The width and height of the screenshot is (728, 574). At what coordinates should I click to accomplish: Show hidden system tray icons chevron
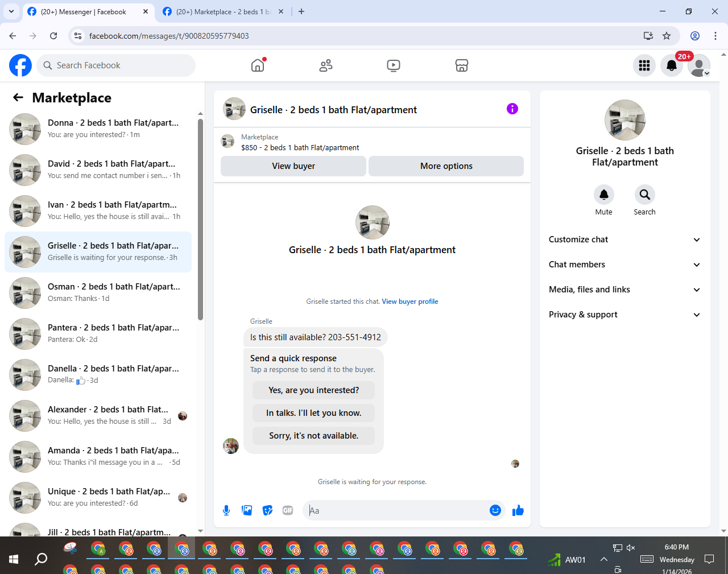pyautogui.click(x=603, y=560)
